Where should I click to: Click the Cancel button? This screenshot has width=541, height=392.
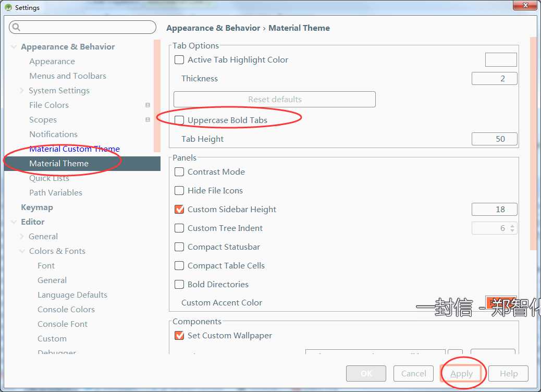pos(413,373)
